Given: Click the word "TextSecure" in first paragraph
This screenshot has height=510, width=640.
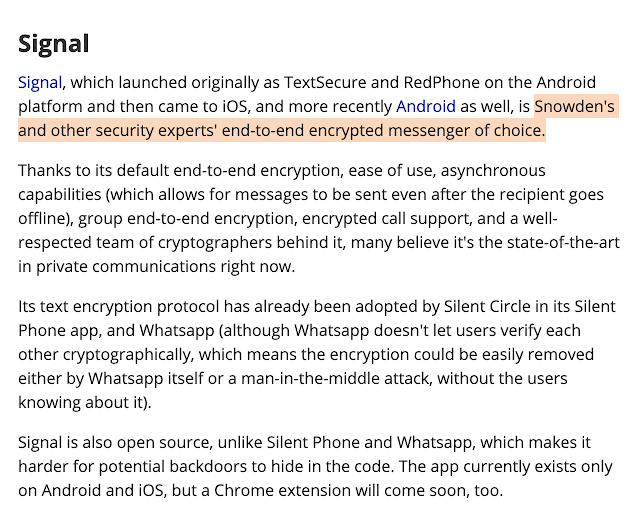Looking at the screenshot, I should (328, 82).
